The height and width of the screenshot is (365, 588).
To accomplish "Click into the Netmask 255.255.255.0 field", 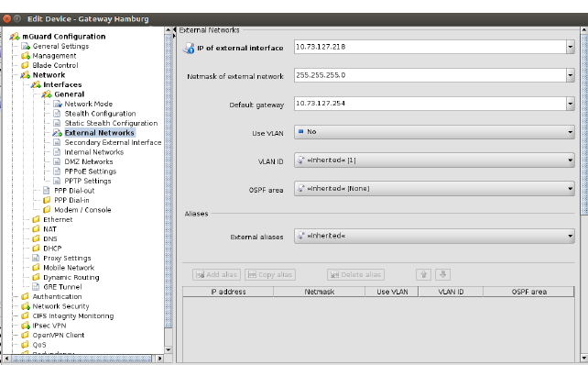I will tap(430, 75).
